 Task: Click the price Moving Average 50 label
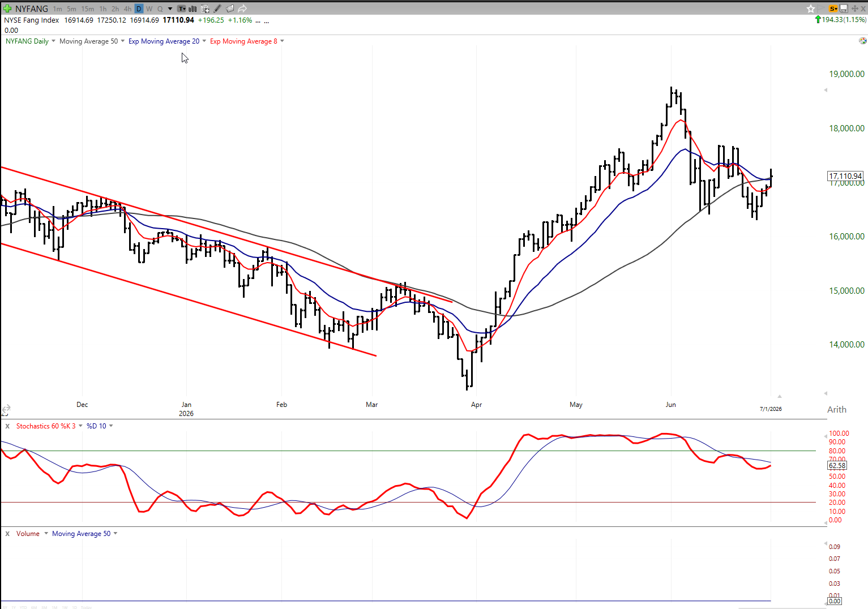[89, 41]
